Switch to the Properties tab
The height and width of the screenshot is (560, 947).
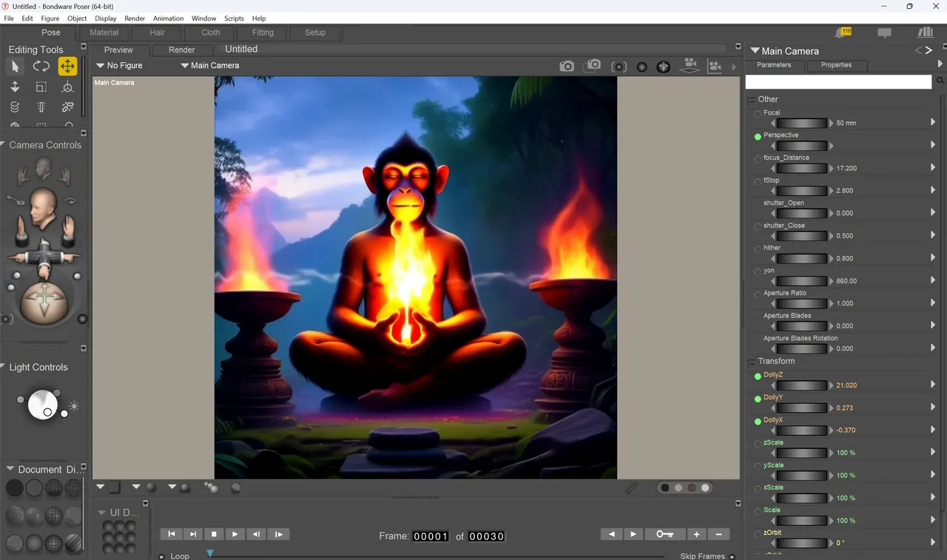[x=836, y=65]
